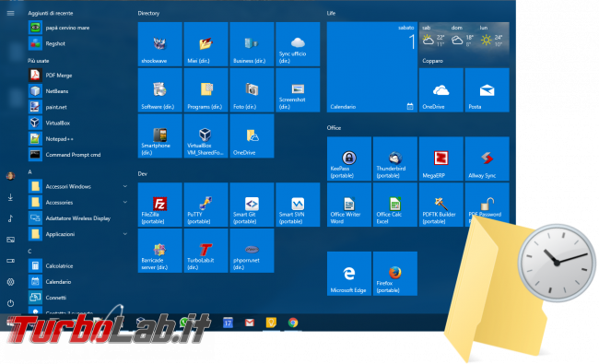Open the shockwave tile
This screenshot has height=364, width=599.
pyautogui.click(x=159, y=44)
